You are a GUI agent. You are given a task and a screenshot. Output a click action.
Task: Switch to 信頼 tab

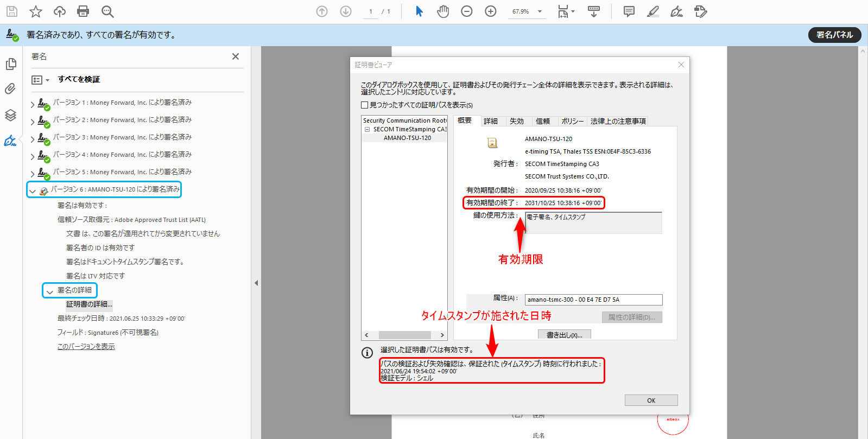click(x=543, y=121)
